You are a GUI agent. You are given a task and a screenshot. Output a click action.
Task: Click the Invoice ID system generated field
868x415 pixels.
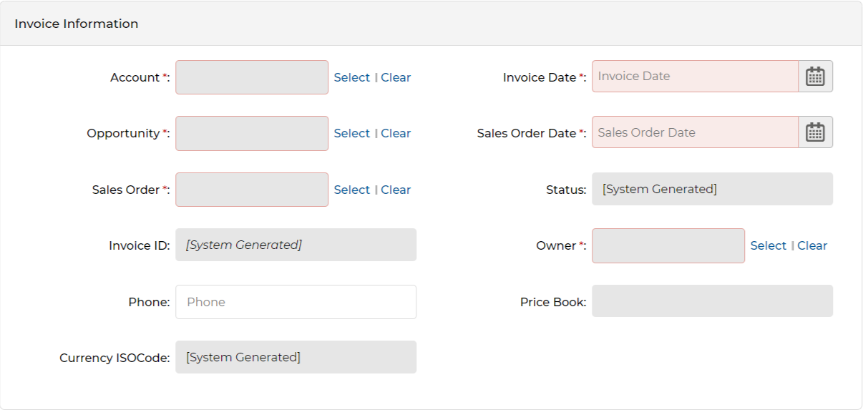coord(296,245)
